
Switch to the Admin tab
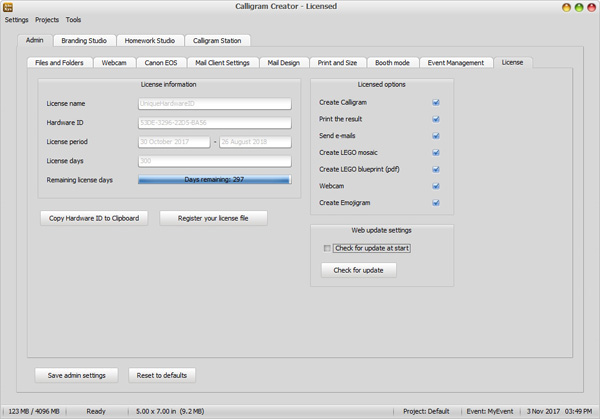coord(34,40)
